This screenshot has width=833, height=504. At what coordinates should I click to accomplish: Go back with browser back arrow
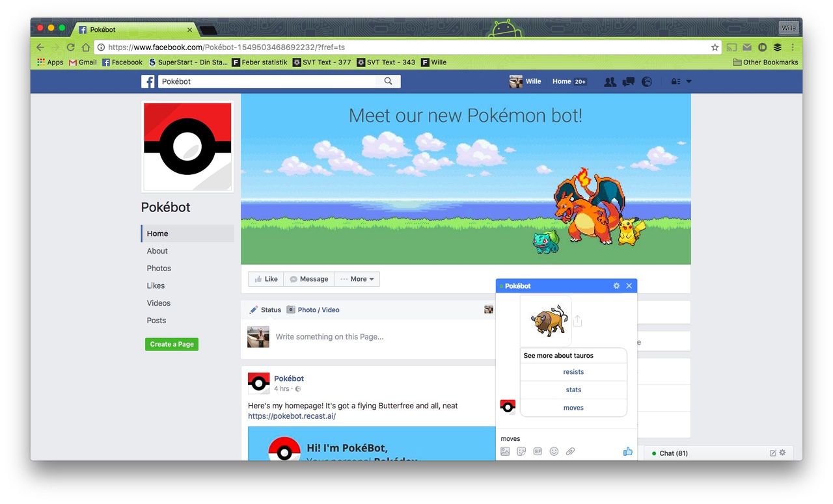(40, 47)
